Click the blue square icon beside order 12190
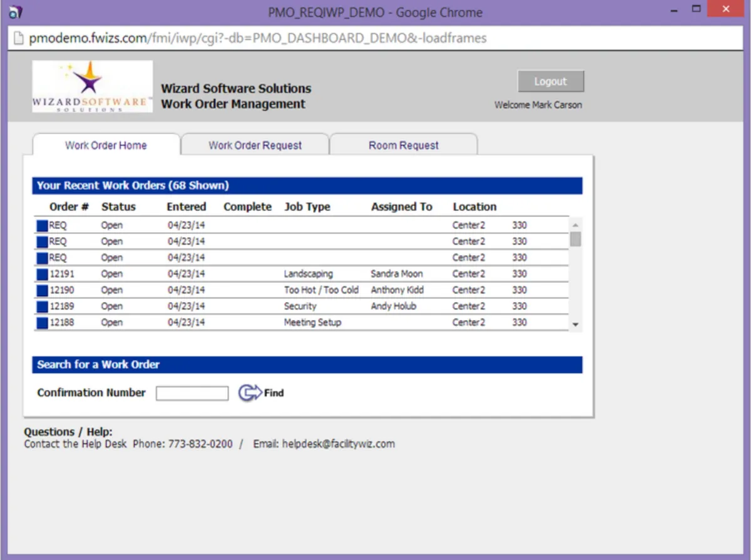 click(42, 291)
